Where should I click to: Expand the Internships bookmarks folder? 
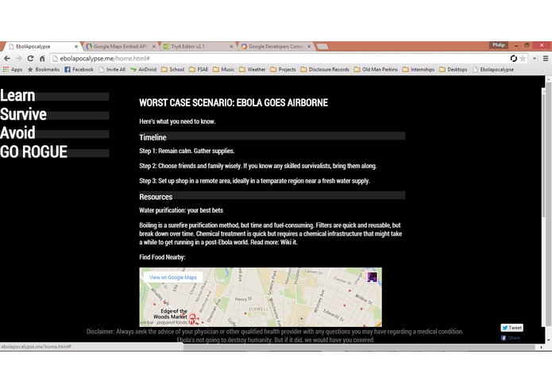(419, 70)
